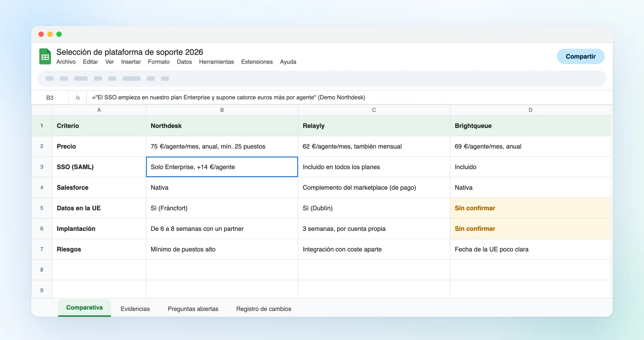The height and width of the screenshot is (340, 644).
Task: Click "Sin confirmar" in the Datos en la UE row
Action: pos(531,208)
